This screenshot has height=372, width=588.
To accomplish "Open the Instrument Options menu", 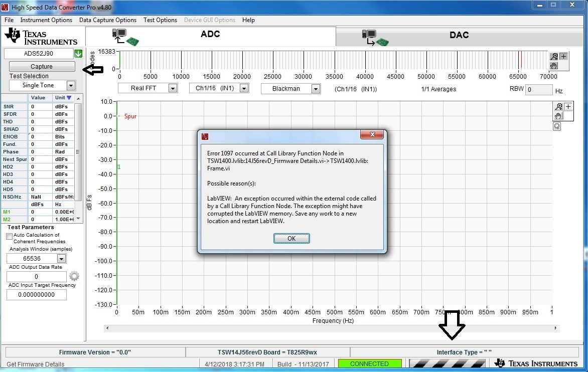I will pyautogui.click(x=46, y=20).
